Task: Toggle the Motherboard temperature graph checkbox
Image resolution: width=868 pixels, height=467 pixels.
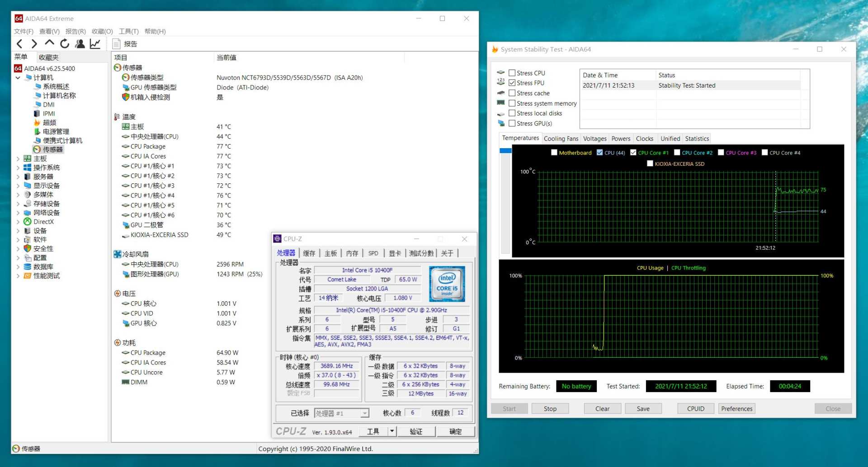Action: [x=554, y=153]
